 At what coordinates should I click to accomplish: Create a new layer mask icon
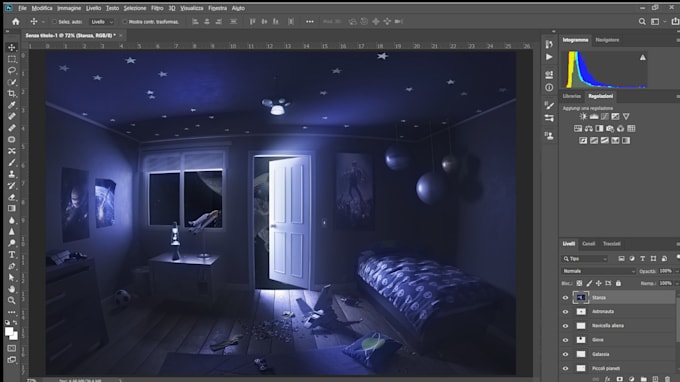(x=619, y=379)
